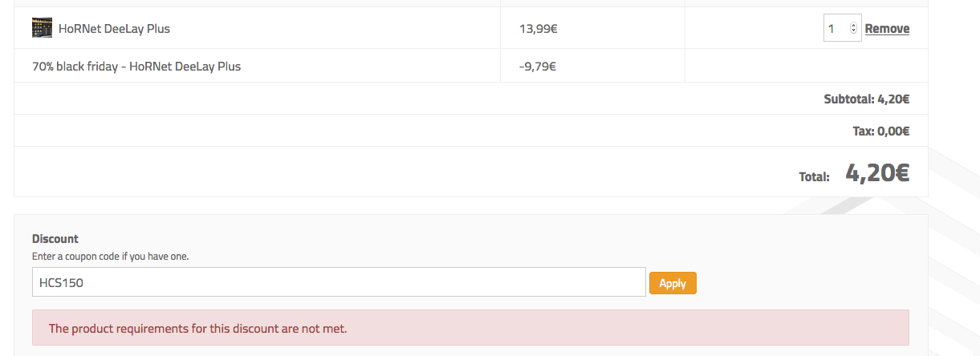Image resolution: width=980 pixels, height=356 pixels.
Task: Click the Discount section heading
Action: [x=55, y=239]
